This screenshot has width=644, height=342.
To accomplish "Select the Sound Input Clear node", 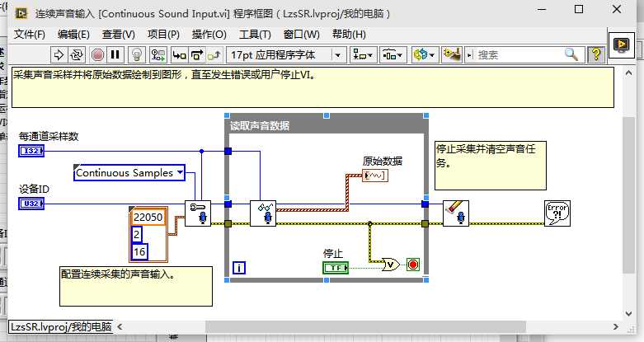I will pos(456,213).
